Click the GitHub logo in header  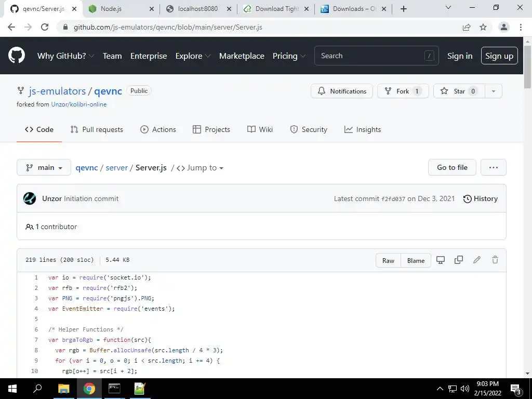point(16,56)
